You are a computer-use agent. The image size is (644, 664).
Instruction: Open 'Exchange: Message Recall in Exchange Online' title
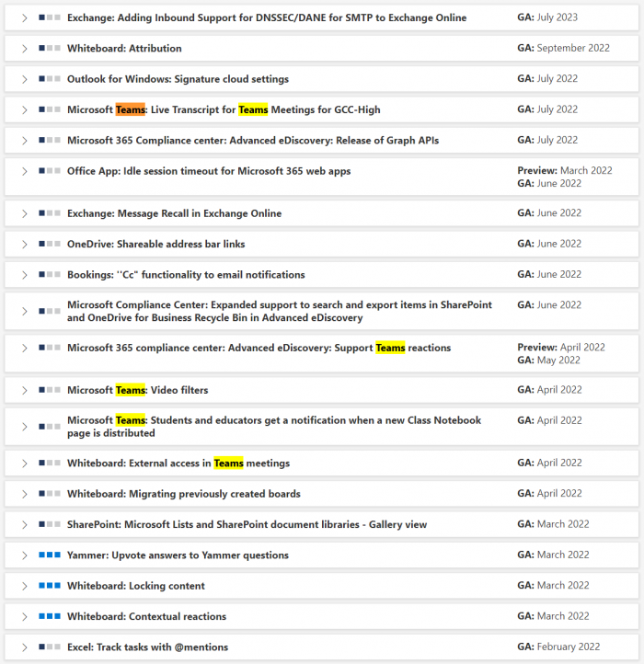click(174, 213)
